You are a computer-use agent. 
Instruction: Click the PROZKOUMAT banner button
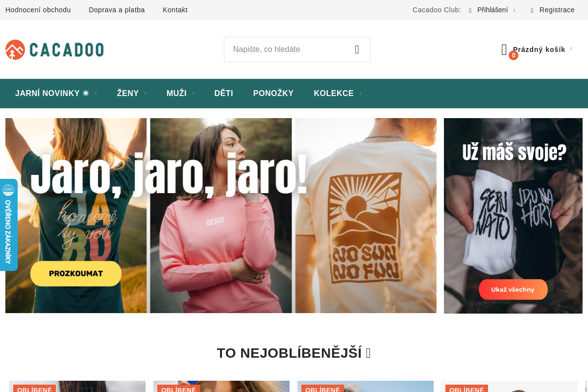[75, 273]
